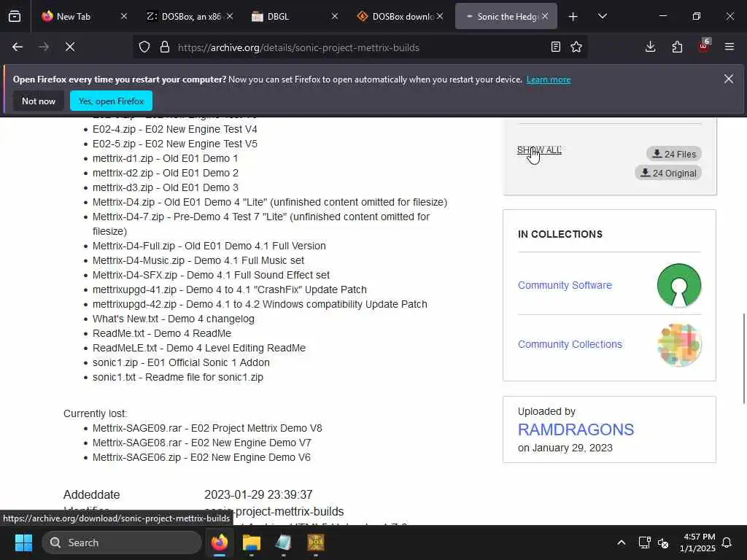Open the clock and date panel
Screen dimensions: 747x560
point(697,542)
